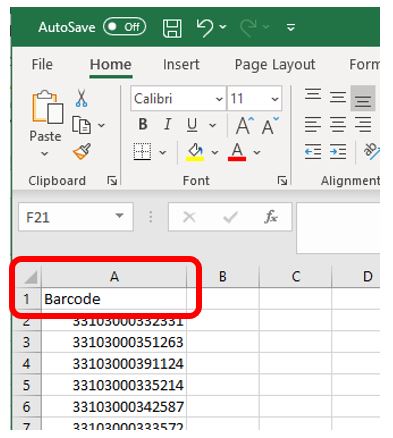Apply yellow Fill Color bucket

tap(195, 152)
